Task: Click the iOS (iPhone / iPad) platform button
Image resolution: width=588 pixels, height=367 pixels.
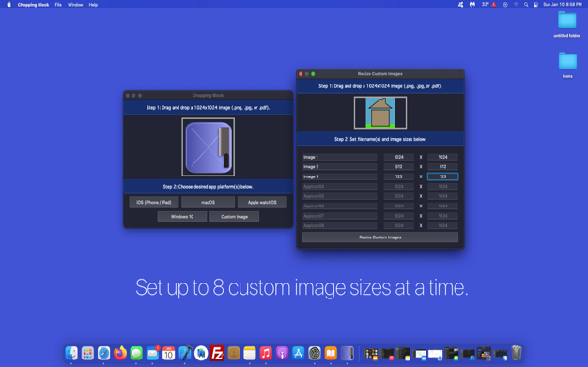Action: (x=154, y=202)
